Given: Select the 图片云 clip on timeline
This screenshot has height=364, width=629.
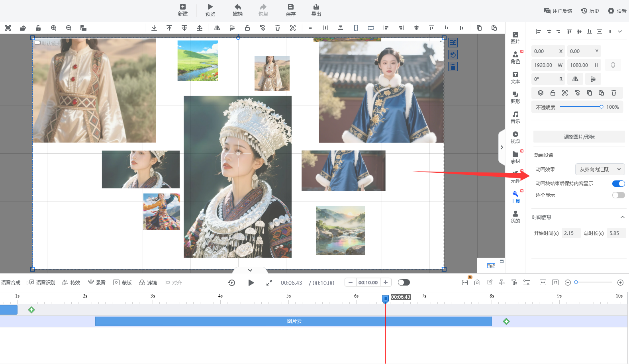Looking at the screenshot, I should coord(294,321).
